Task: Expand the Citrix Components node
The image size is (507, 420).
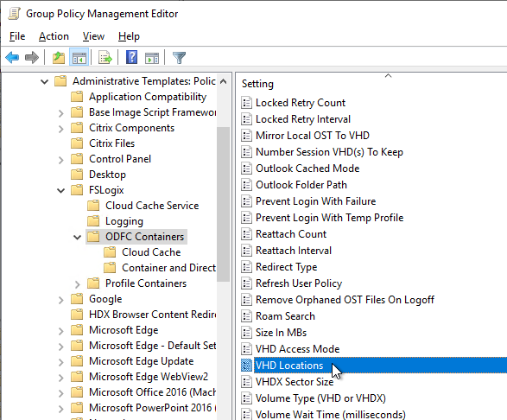Action: (60, 129)
